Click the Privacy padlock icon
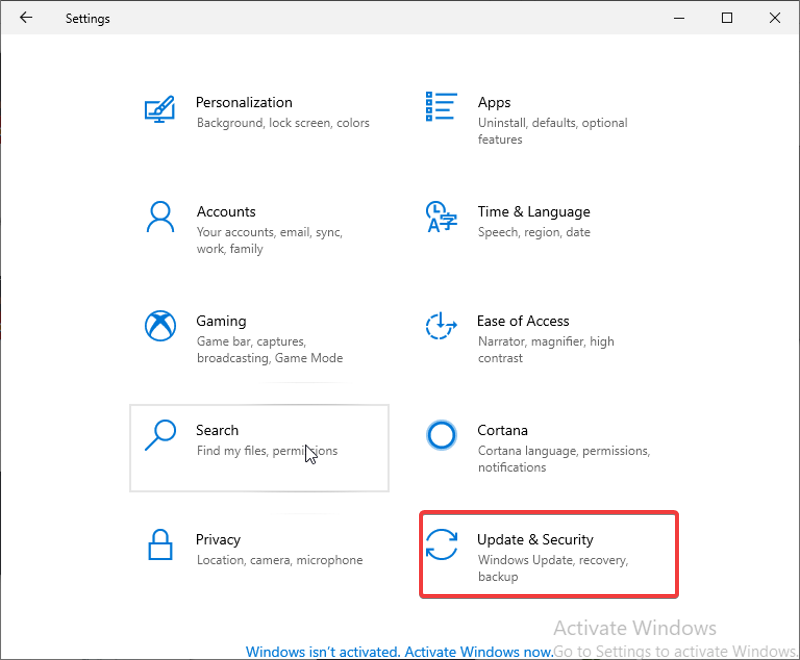800x660 pixels. click(x=160, y=545)
